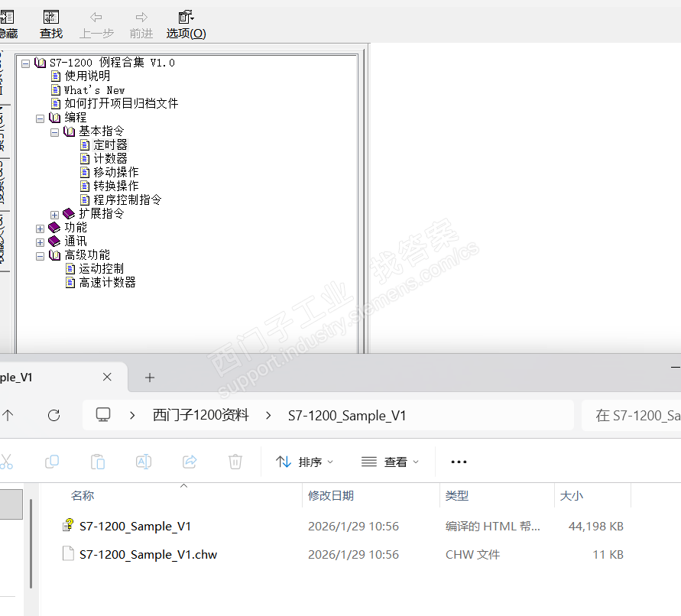Click the This PC monitor icon in address bar

[103, 415]
